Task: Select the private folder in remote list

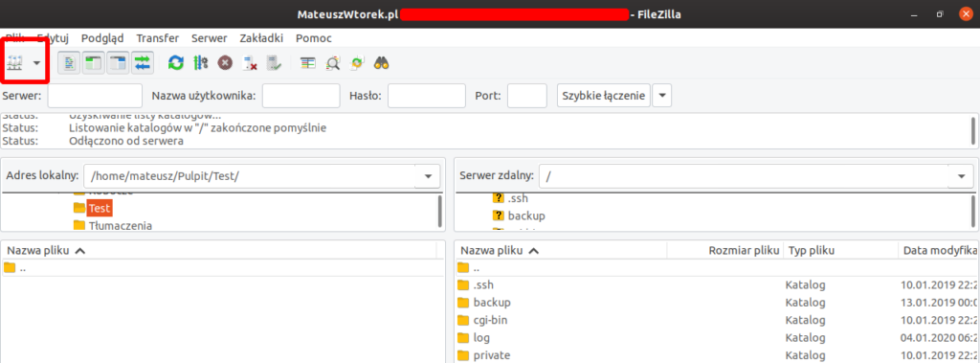Action: (x=717, y=355)
